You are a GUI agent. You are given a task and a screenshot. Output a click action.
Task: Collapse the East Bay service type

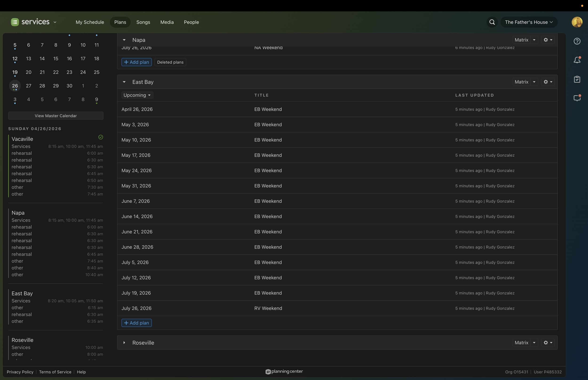click(124, 82)
